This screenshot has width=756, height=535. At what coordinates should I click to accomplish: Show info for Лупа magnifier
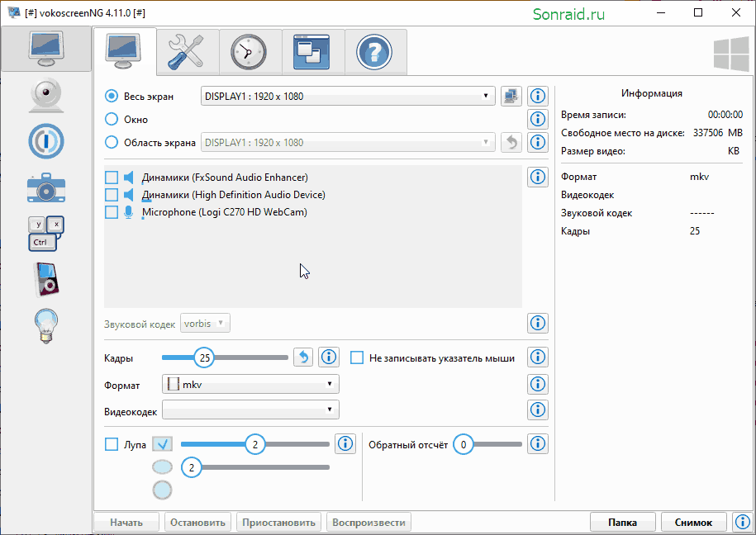click(345, 444)
